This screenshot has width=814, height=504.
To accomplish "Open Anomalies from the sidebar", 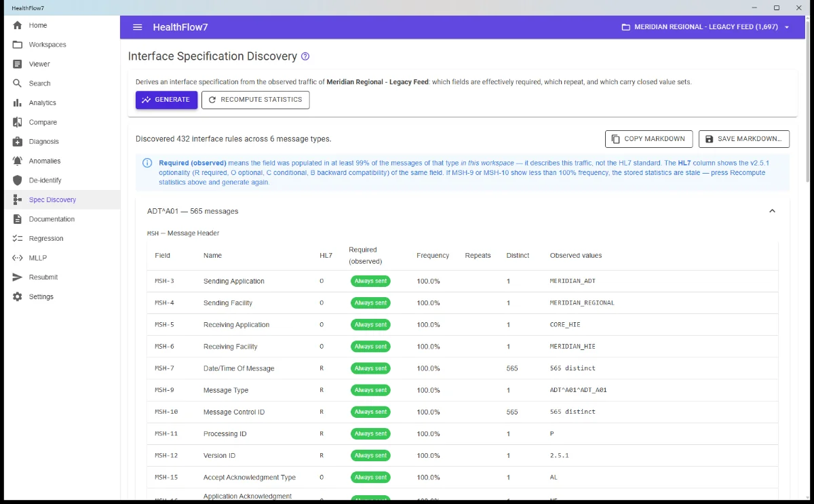I will [60, 161].
